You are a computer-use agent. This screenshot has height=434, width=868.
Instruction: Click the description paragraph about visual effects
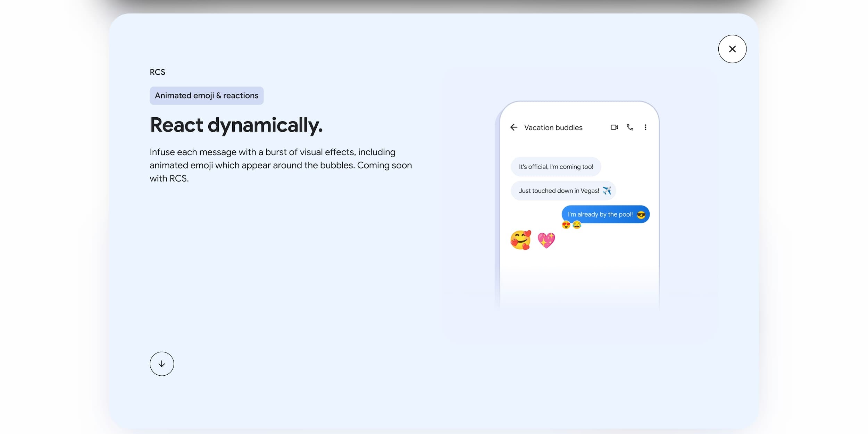(x=281, y=165)
